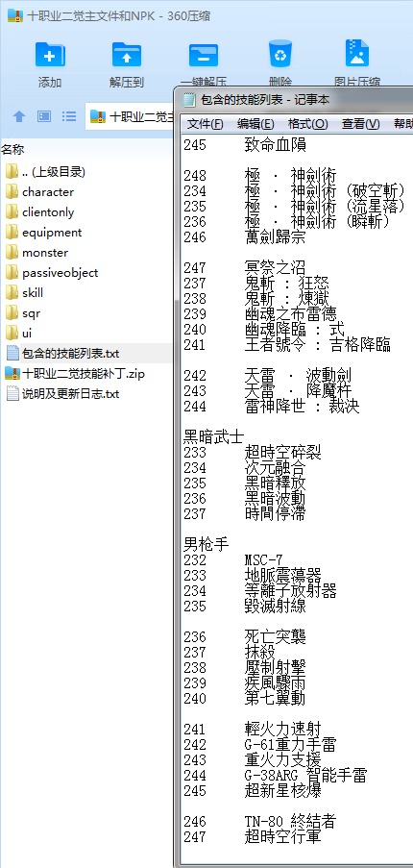This screenshot has width=413, height=868.
Task: Click the 添加 (Add) toolbar icon
Action: coord(50,54)
